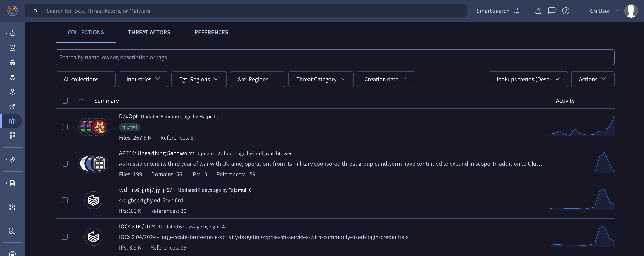Image resolution: width=644 pixels, height=256 pixels.
Task: Expand the threat search sidebar arrow
Action: (x=6, y=33)
